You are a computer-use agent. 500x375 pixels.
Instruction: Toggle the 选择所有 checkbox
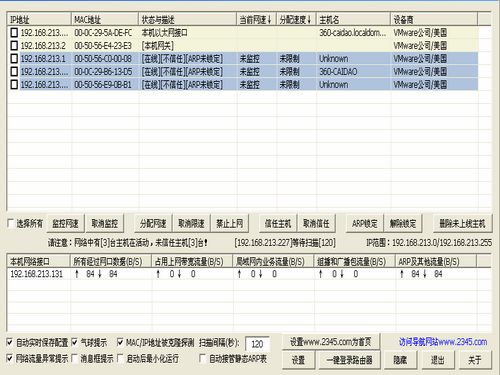point(11,223)
